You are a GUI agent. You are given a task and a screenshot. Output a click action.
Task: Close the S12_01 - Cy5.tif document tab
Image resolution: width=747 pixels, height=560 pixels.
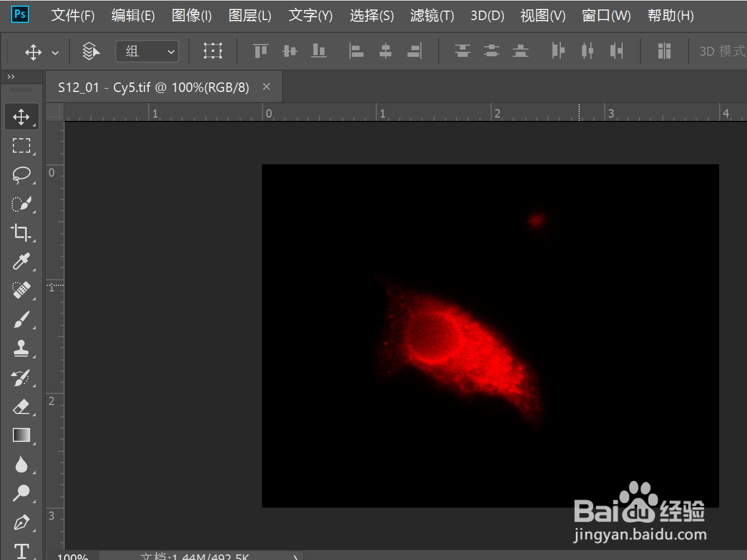tap(266, 86)
